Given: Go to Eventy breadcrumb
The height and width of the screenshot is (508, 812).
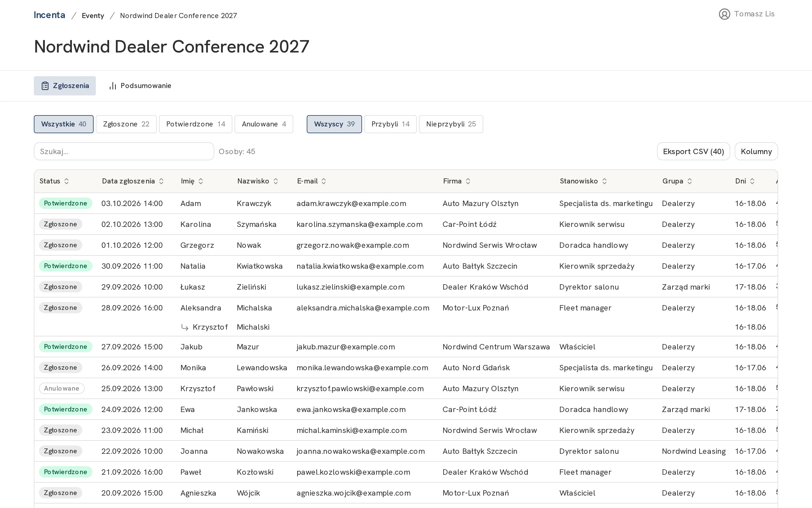Looking at the screenshot, I should pos(93,16).
